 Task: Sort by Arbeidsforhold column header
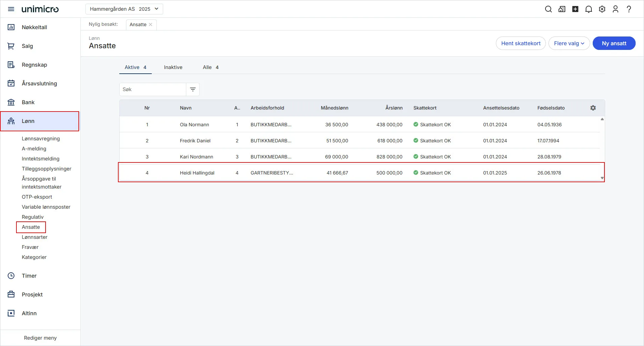tap(267, 108)
